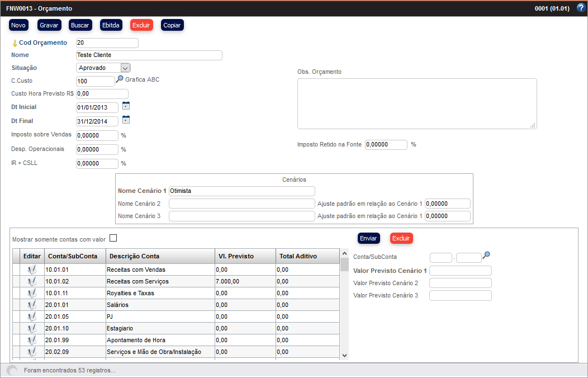Click edit icon for Receitas com Serviços
This screenshot has width=588, height=378.
32,281
